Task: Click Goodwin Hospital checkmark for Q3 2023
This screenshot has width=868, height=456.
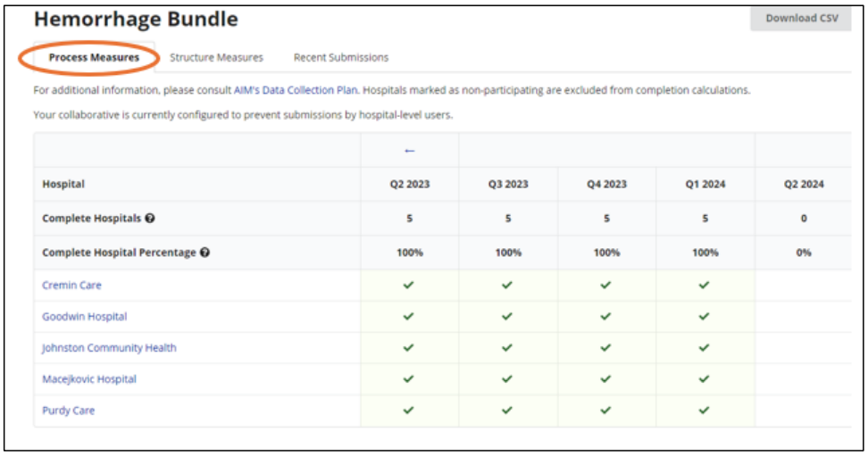Action: (507, 317)
